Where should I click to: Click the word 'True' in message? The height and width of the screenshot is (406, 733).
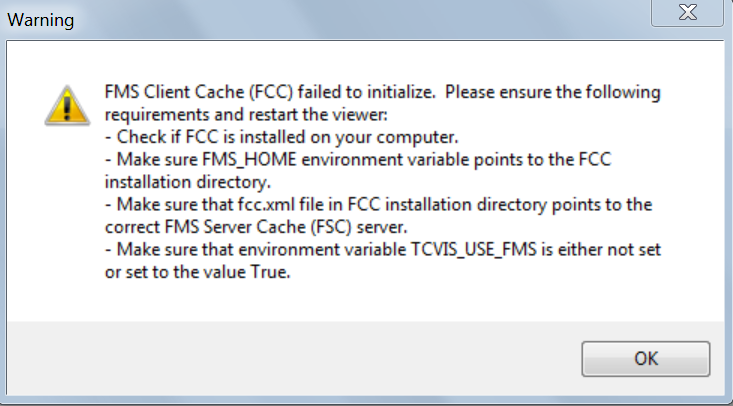pyautogui.click(x=270, y=272)
